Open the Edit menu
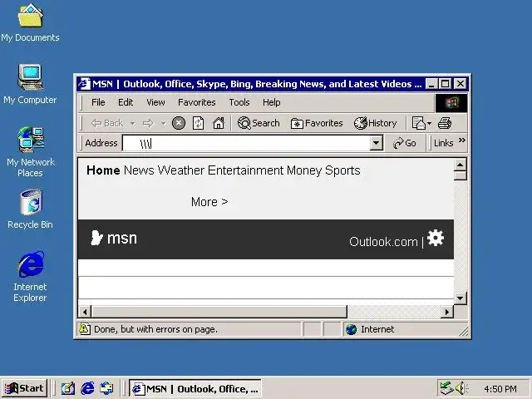 (x=126, y=102)
